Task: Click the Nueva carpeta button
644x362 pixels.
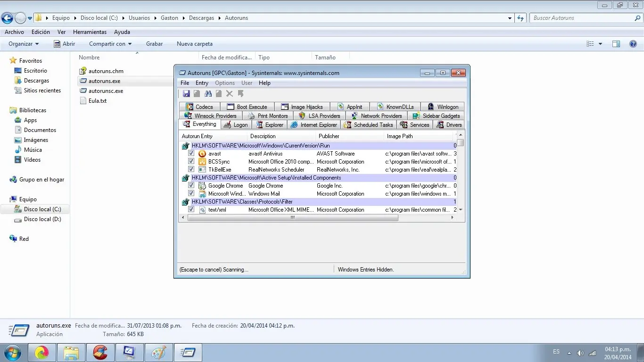Action: 195,44
